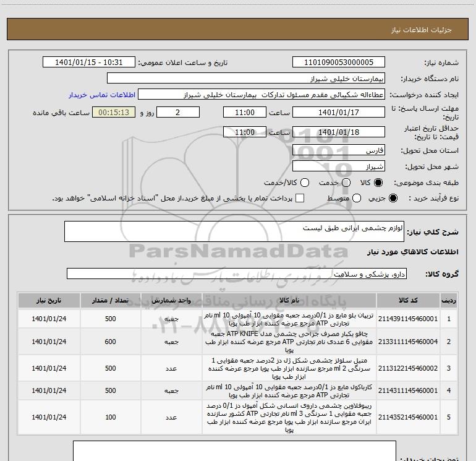Click the goods group field دارو، پزشکی و سلامت

(237, 274)
